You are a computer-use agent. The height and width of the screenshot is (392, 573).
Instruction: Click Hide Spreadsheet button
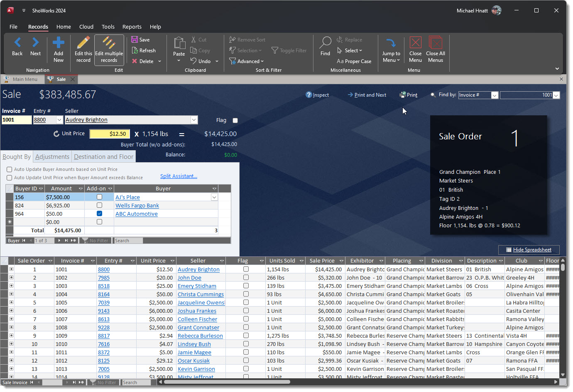529,250
